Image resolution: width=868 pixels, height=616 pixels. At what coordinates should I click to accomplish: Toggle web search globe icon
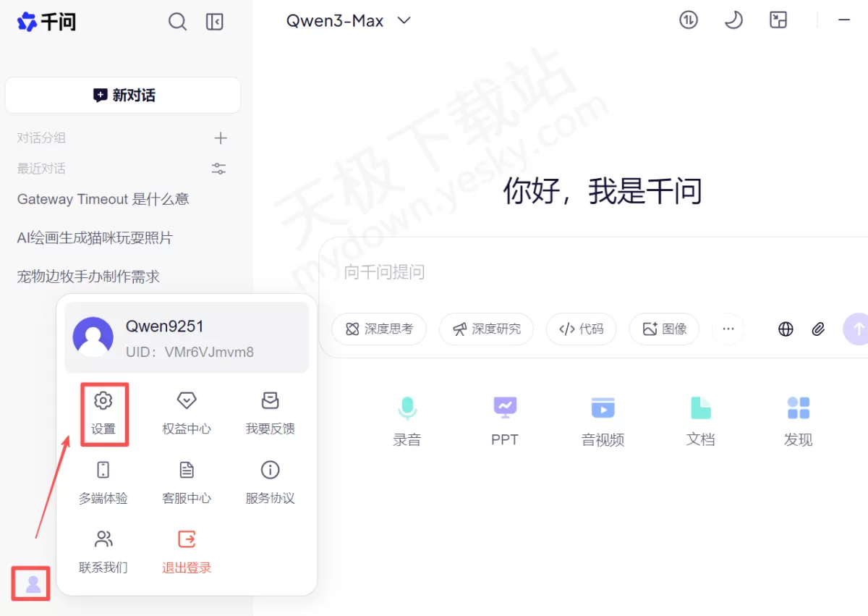(x=786, y=329)
